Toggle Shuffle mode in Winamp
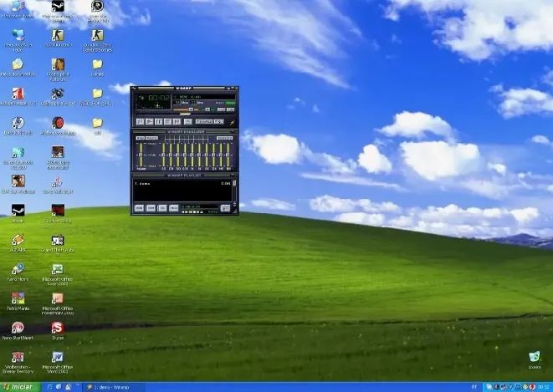553x392 pixels. tap(204, 121)
